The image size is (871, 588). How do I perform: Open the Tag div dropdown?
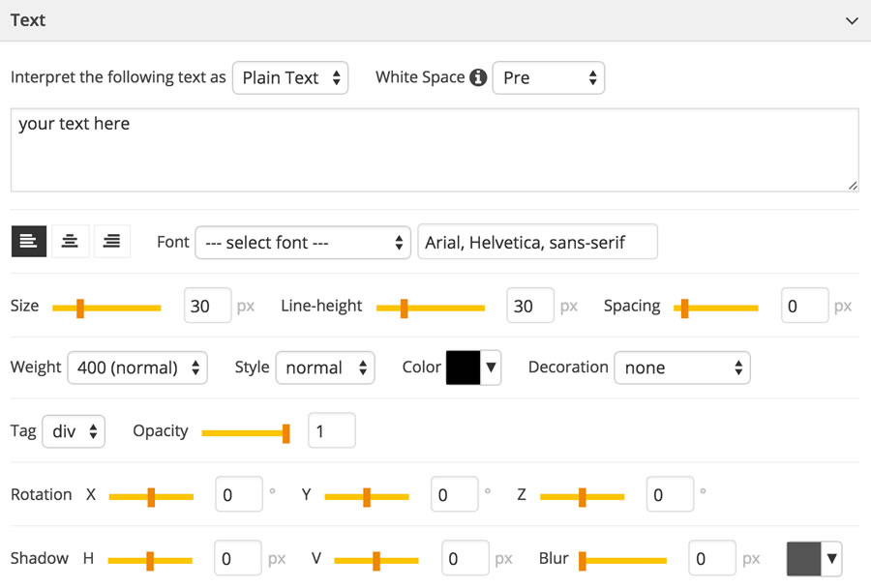coord(74,431)
